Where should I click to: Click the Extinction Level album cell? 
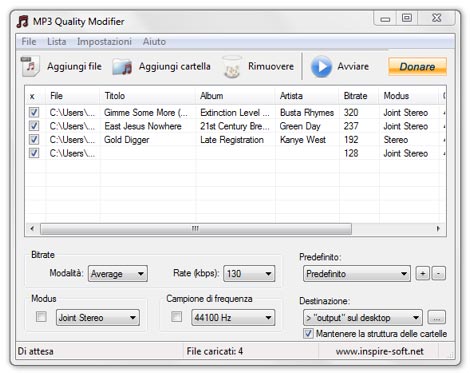[235, 113]
